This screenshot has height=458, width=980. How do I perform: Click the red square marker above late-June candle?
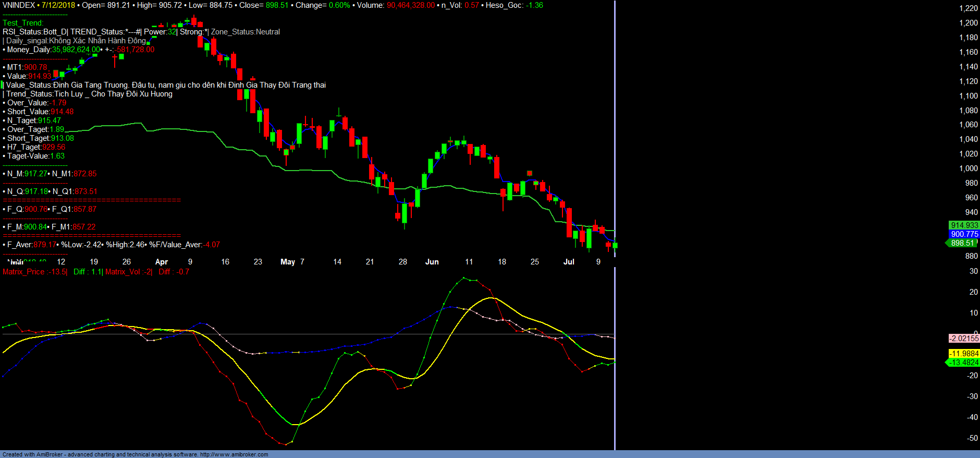(530, 173)
